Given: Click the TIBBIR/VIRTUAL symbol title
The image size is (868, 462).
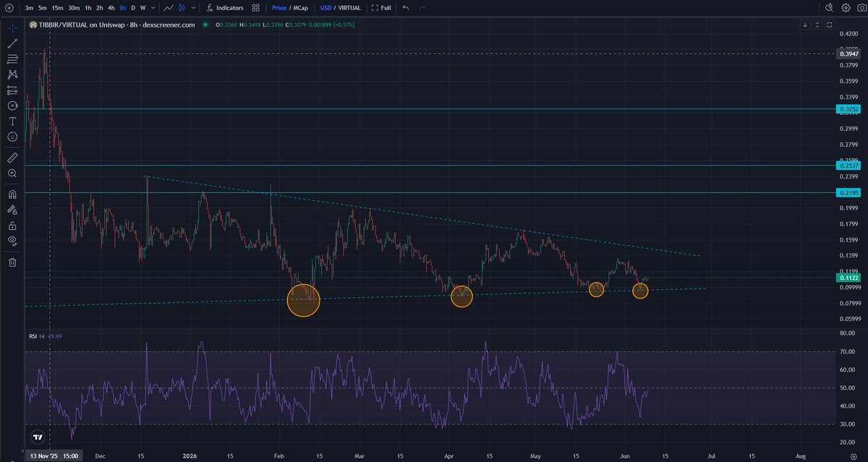Looking at the screenshot, I should point(116,25).
